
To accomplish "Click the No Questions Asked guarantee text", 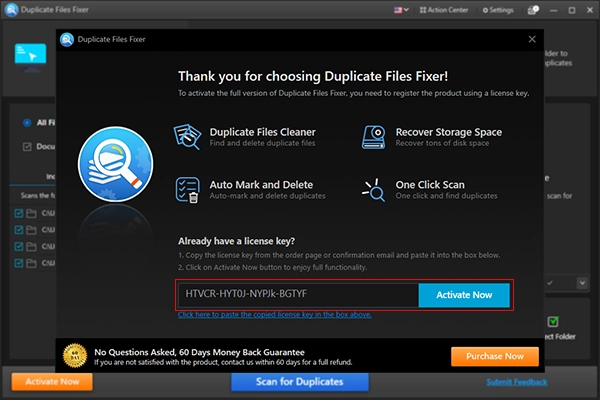I will pos(199,352).
